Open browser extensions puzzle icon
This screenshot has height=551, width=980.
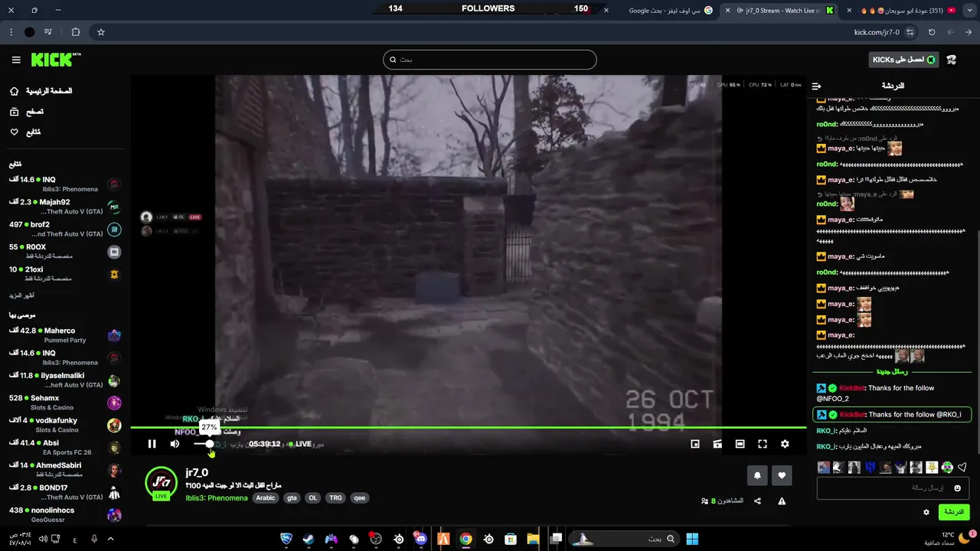75,32
